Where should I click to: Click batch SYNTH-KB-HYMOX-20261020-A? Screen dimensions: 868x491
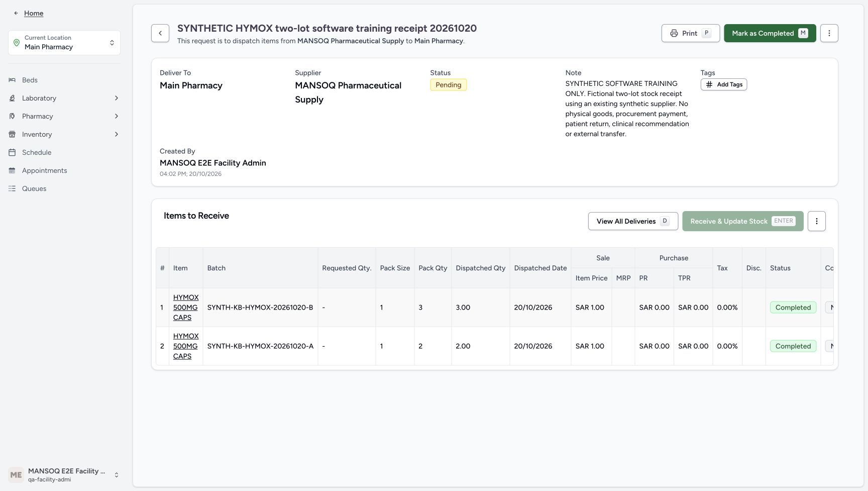click(x=260, y=346)
